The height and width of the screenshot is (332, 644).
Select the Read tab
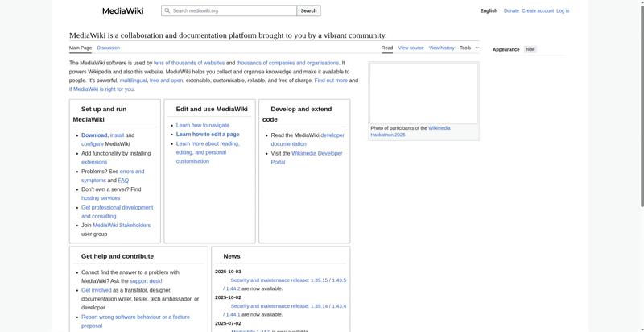point(387,48)
